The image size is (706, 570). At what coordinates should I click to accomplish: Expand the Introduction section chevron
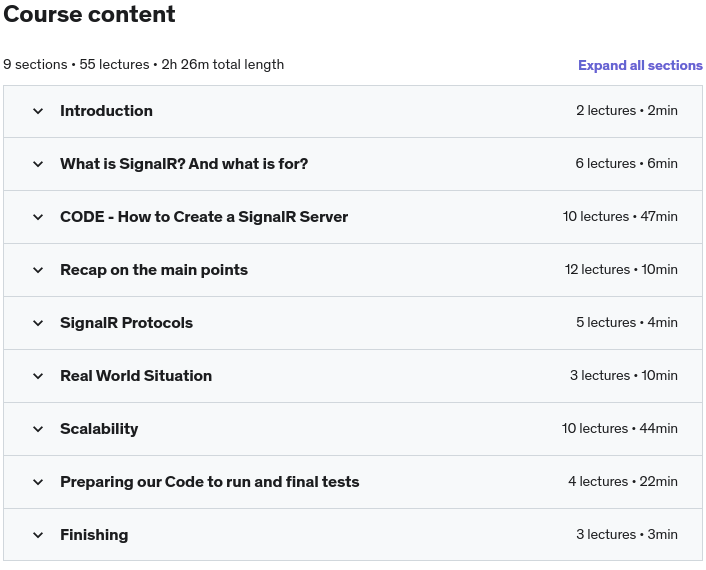(x=38, y=111)
